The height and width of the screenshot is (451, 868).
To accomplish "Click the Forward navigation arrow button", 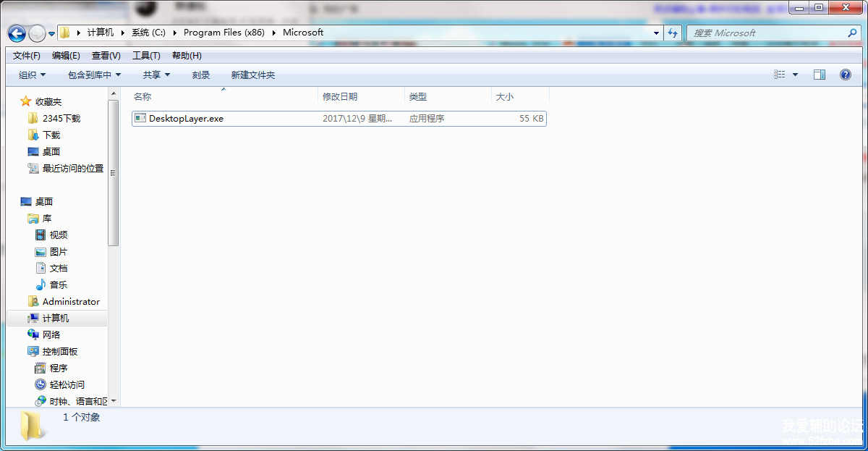I will (x=37, y=33).
